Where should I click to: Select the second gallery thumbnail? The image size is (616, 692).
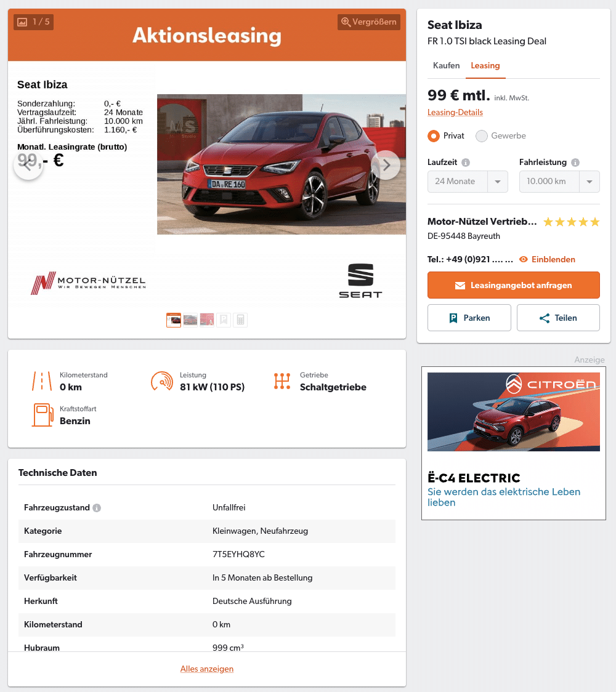click(x=190, y=320)
